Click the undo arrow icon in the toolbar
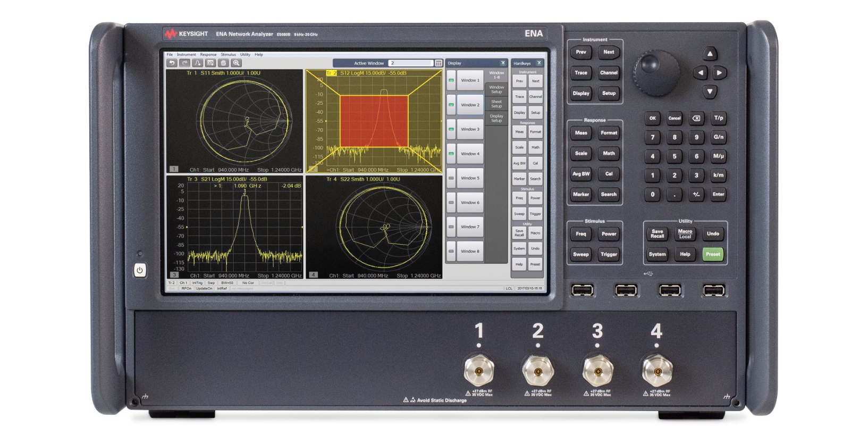This screenshot has height=426, width=868. (x=172, y=63)
